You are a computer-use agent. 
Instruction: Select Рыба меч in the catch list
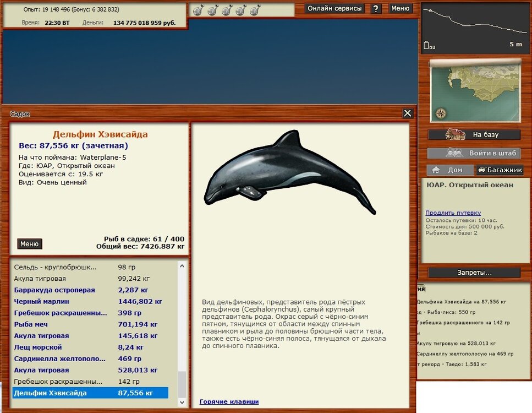coord(31,324)
